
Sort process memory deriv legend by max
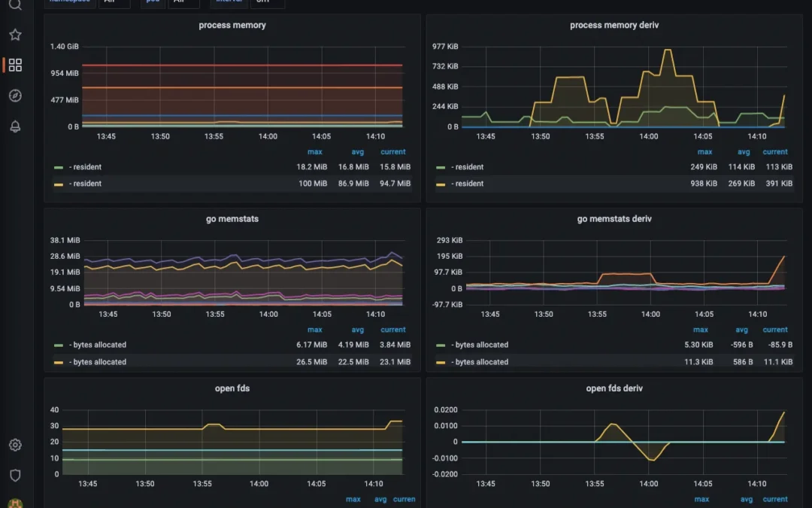tap(704, 152)
